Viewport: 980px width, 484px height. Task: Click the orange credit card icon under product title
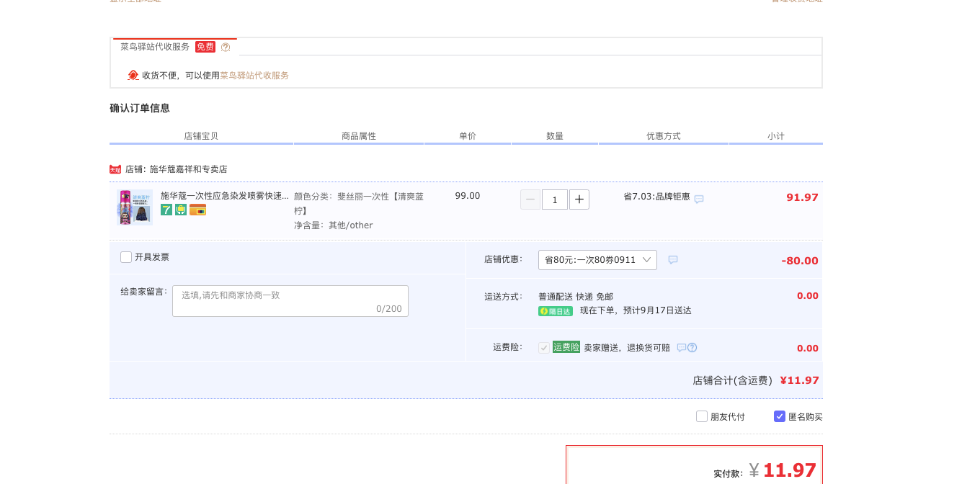point(198,210)
